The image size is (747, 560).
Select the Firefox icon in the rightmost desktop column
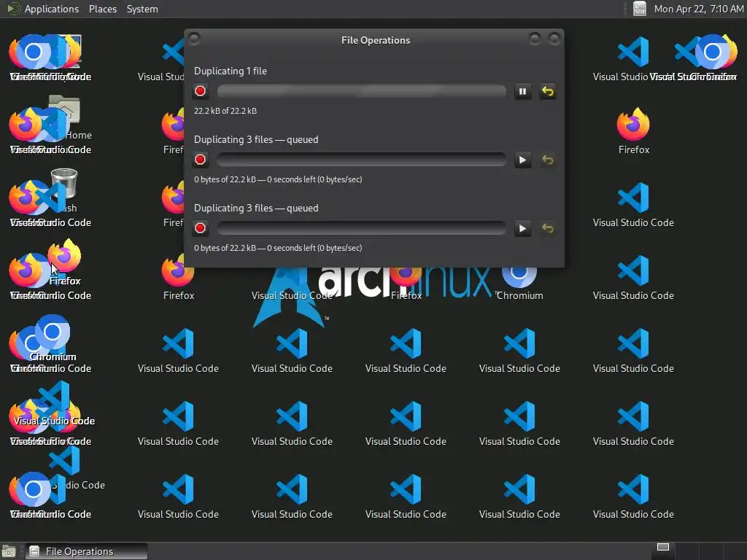pos(634,131)
